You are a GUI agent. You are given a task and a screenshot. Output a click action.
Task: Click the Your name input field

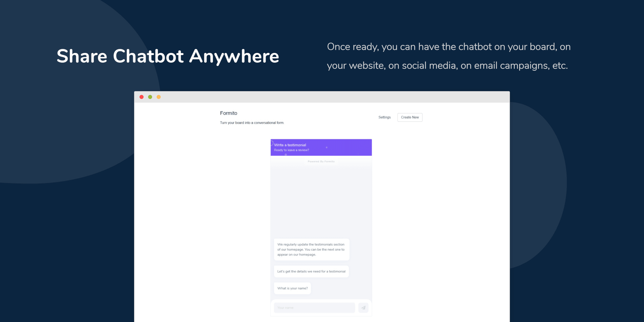314,308
